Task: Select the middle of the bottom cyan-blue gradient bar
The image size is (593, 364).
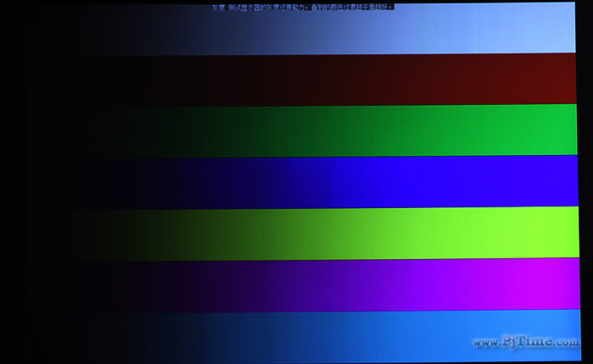Action: (305, 334)
